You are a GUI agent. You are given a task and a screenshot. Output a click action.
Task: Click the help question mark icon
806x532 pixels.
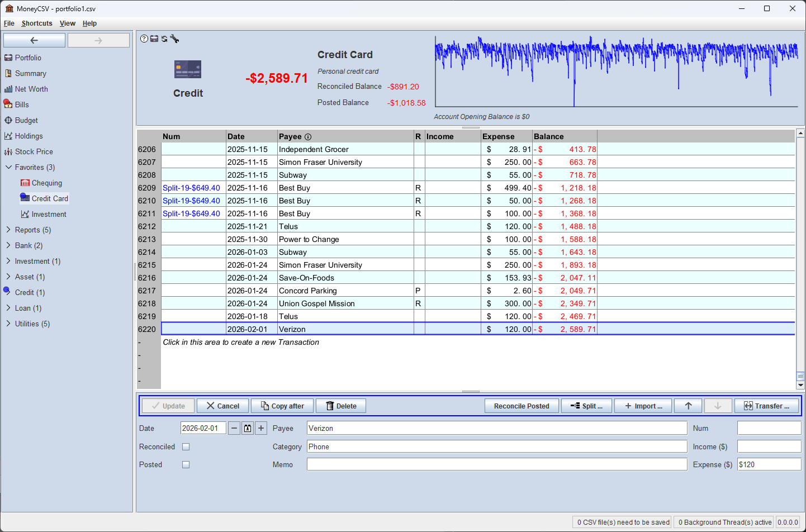144,39
